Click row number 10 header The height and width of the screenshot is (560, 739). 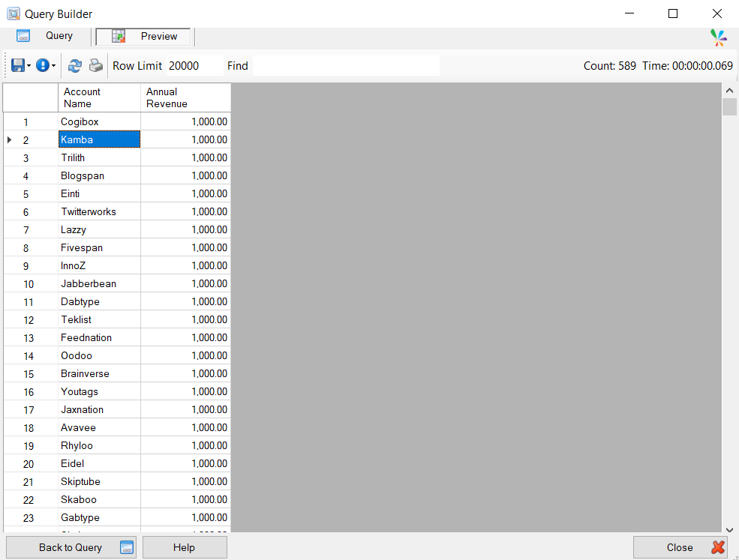(x=31, y=283)
